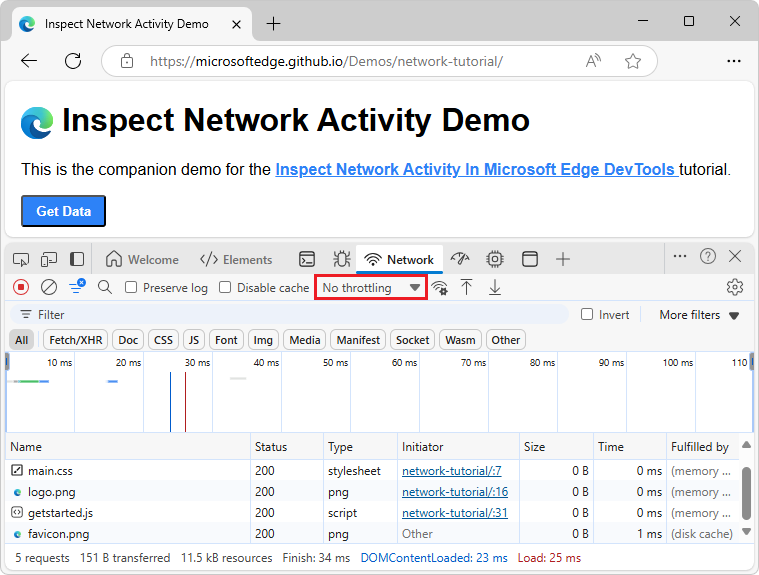The image size is (759, 575).
Task: Check the Disable cache option
Action: tap(225, 288)
